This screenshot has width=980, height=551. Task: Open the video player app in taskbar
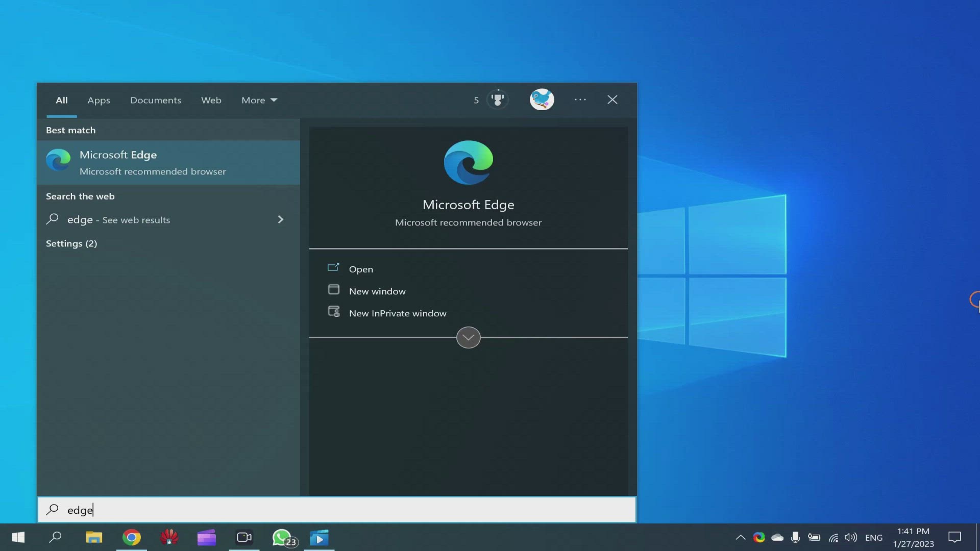click(320, 538)
